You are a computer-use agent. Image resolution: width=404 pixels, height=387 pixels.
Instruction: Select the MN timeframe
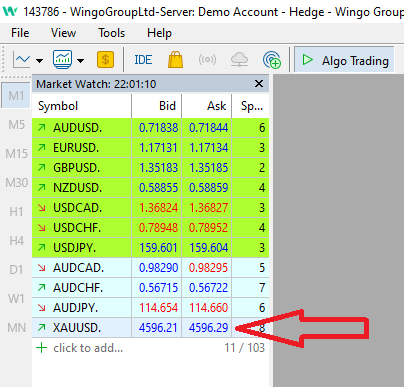[16, 328]
